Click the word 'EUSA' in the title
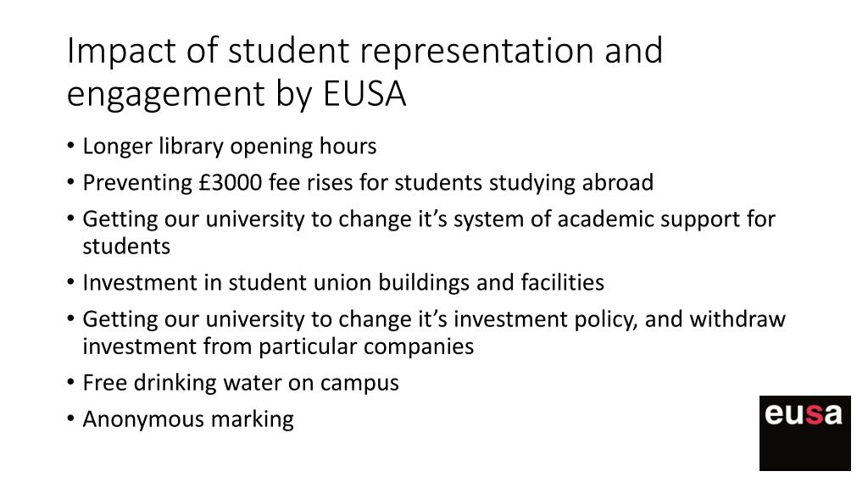 (x=364, y=93)
